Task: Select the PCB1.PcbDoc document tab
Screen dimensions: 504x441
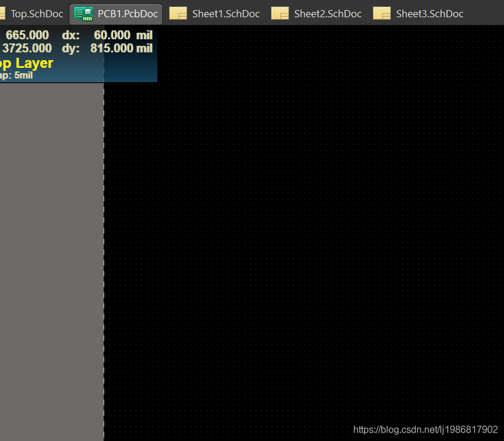Action: point(116,14)
